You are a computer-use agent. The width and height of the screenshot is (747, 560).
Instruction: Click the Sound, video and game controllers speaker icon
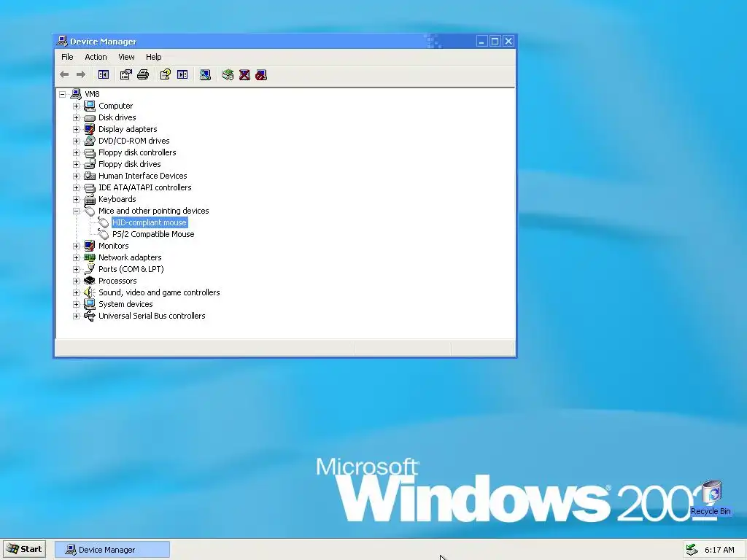[89, 292]
